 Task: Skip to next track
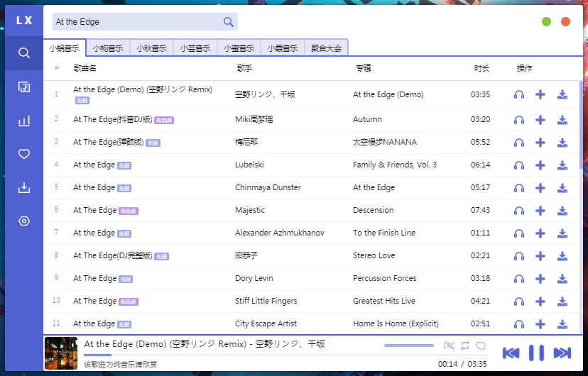click(x=562, y=353)
